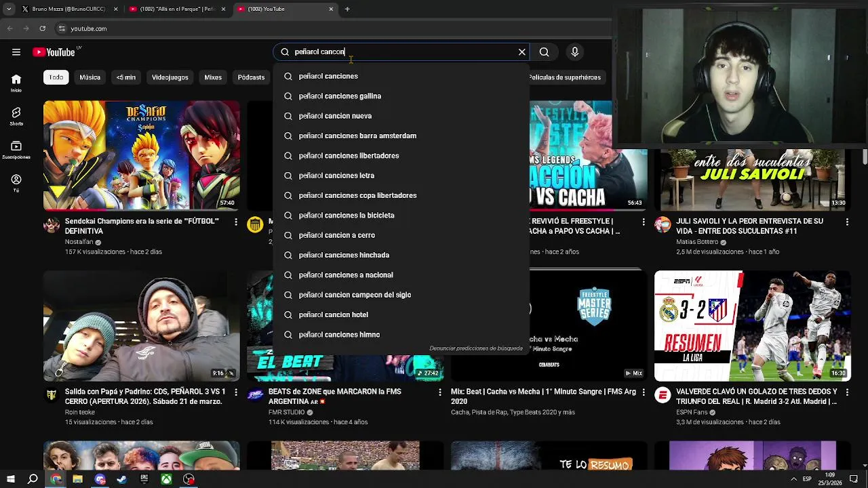Choose peñarol cancion a cerro suggestion

[401, 235]
